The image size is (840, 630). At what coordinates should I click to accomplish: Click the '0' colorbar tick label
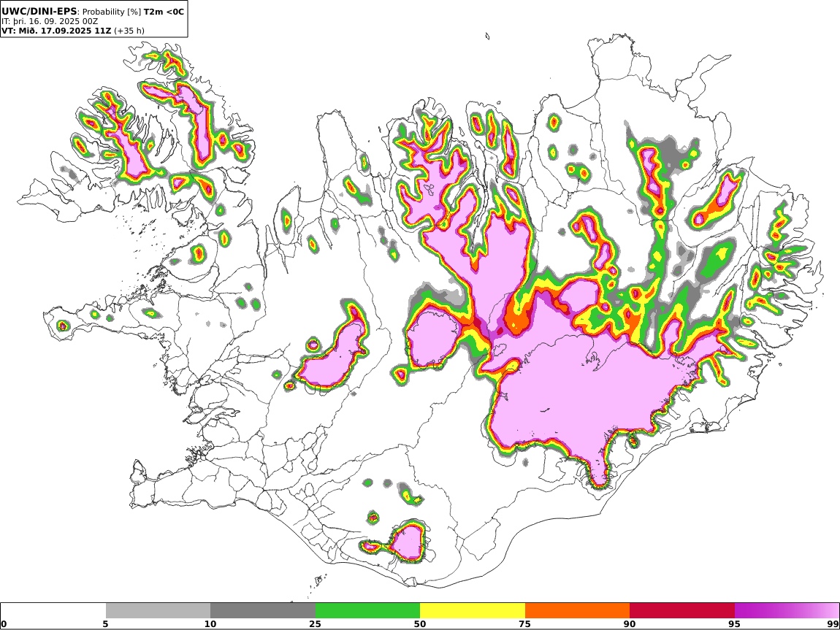point(4,624)
